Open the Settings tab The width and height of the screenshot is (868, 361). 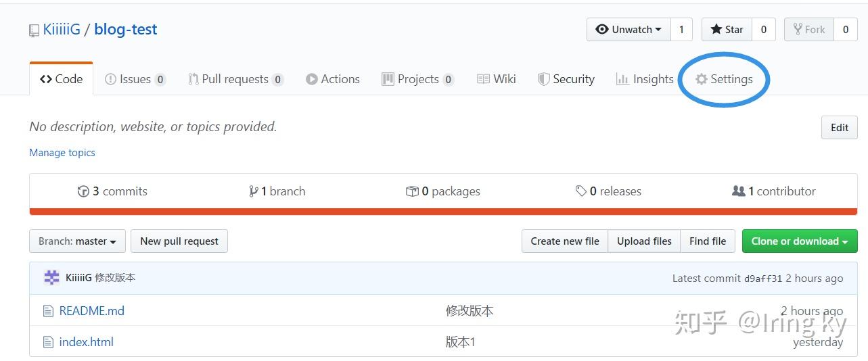tap(724, 79)
